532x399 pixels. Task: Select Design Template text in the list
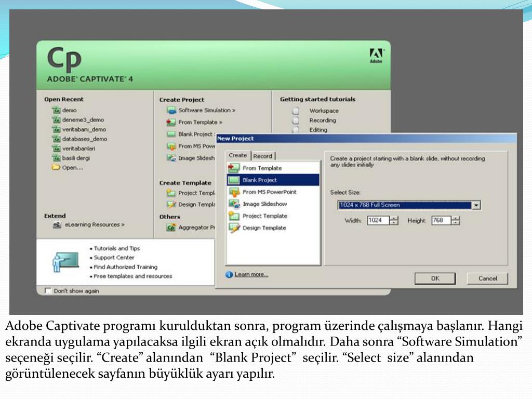264,228
